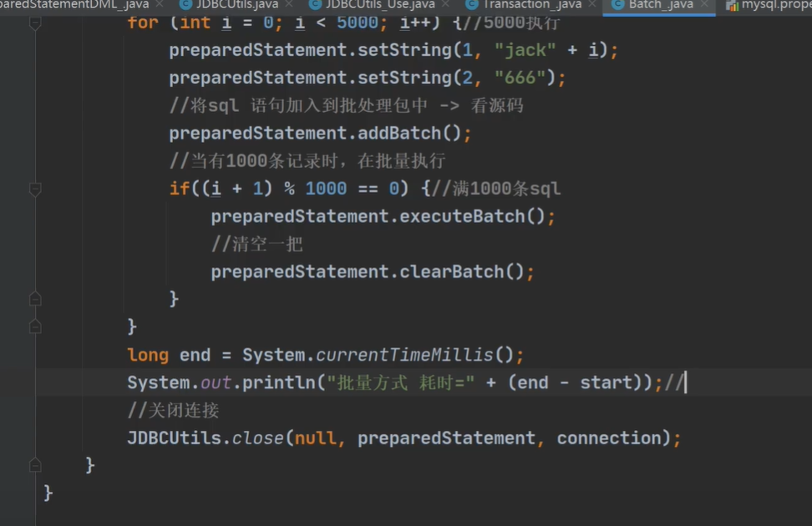Viewport: 812px width, 526px height.
Task: Click the 'if' keyword
Action: (x=180, y=189)
